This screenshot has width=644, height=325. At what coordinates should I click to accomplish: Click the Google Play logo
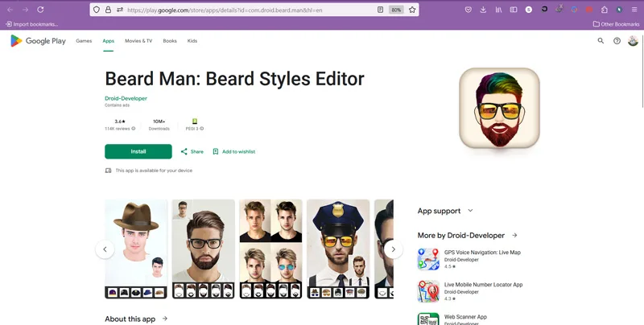pos(38,40)
